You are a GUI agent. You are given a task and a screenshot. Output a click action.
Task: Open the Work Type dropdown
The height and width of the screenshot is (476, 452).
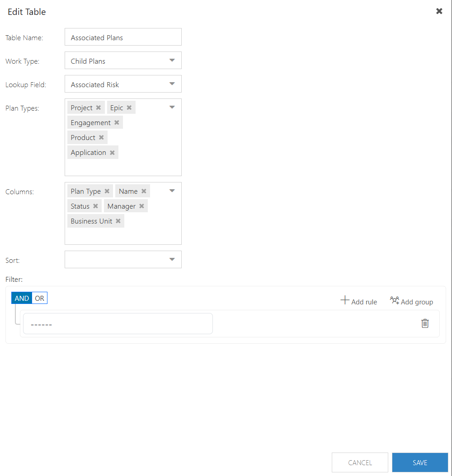pos(123,61)
